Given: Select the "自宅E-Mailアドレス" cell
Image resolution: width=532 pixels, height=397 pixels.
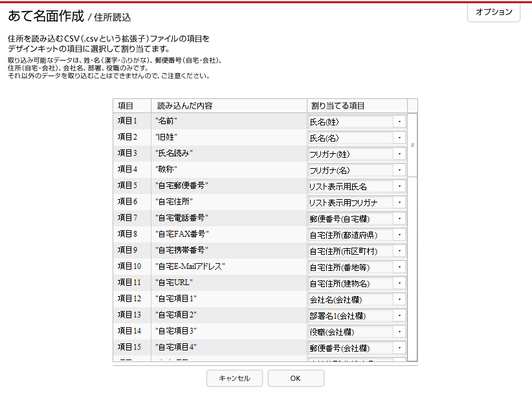Looking at the screenshot, I should click(x=229, y=267).
